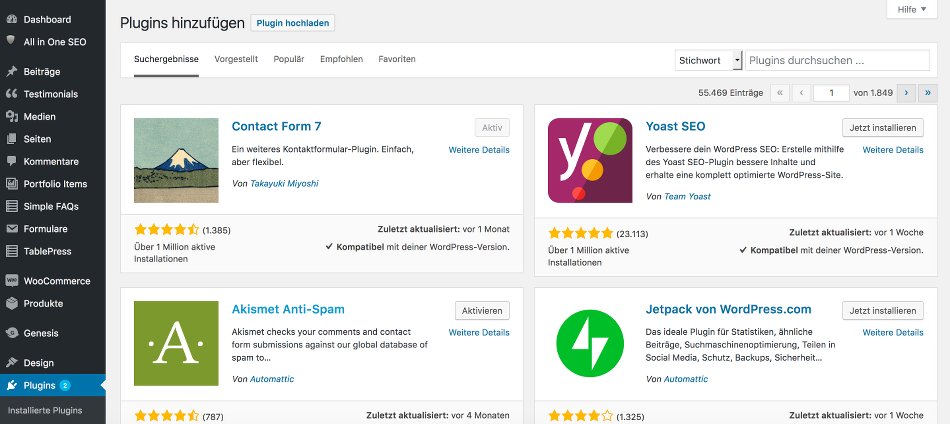Select Installierte Plugins submenu item
950x424 pixels.
click(45, 411)
